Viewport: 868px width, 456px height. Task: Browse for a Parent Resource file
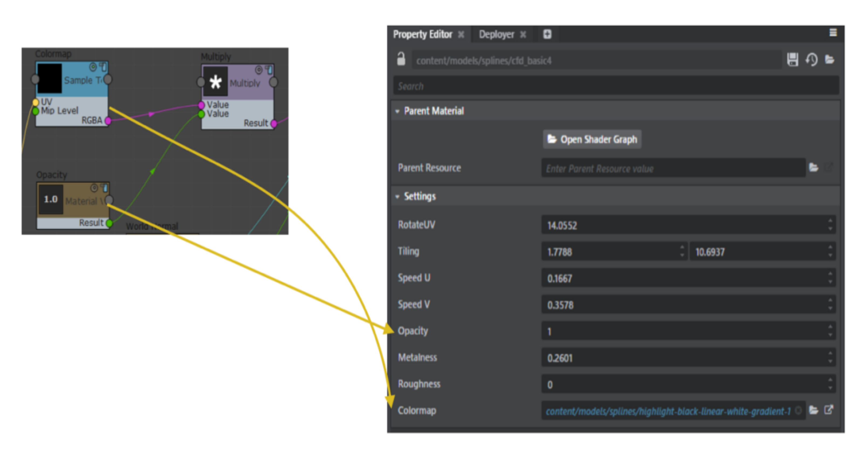(x=814, y=168)
